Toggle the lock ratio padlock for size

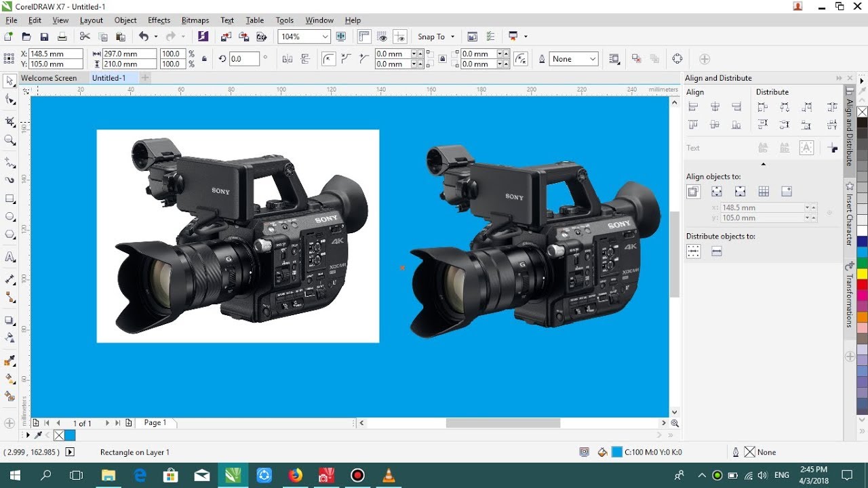pos(204,59)
